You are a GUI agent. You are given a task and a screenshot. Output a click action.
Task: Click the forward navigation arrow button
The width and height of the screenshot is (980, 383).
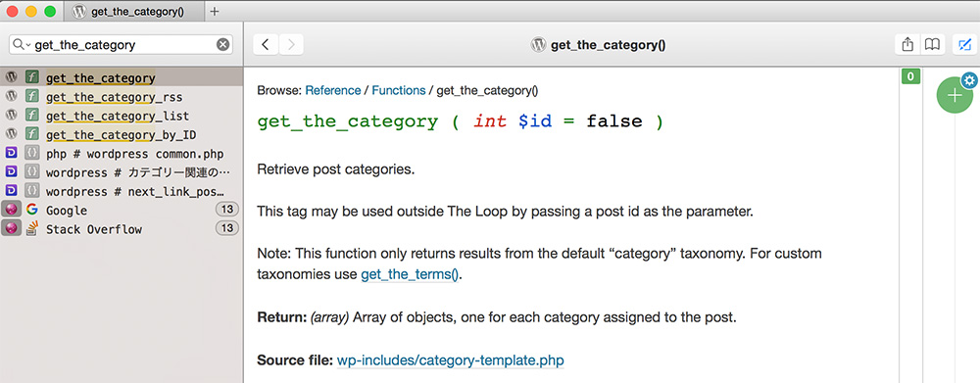pyautogui.click(x=291, y=44)
